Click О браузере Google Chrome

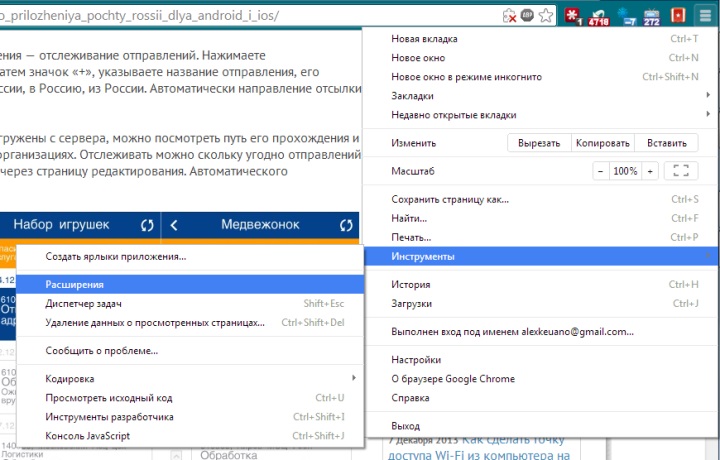coord(540,379)
